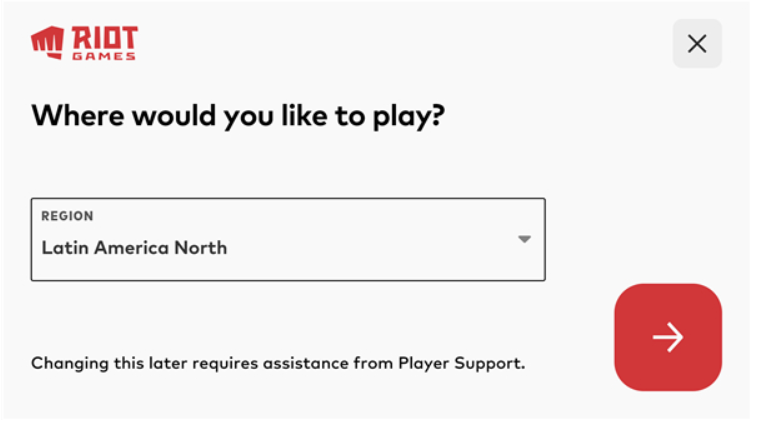Click the word "RIOT" in the logo
Screen dimensions: 759x421
pyautogui.click(x=103, y=38)
